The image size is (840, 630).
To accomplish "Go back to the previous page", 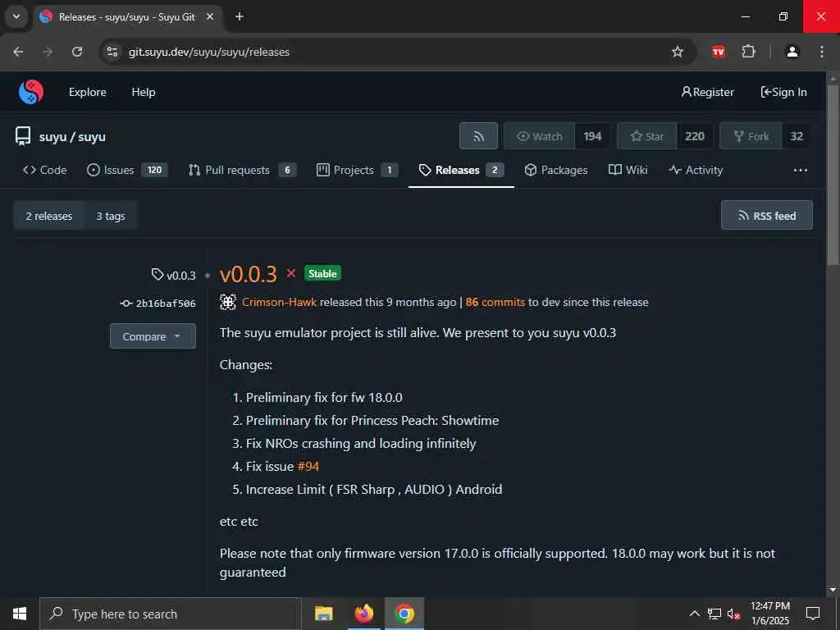I will click(x=18, y=52).
